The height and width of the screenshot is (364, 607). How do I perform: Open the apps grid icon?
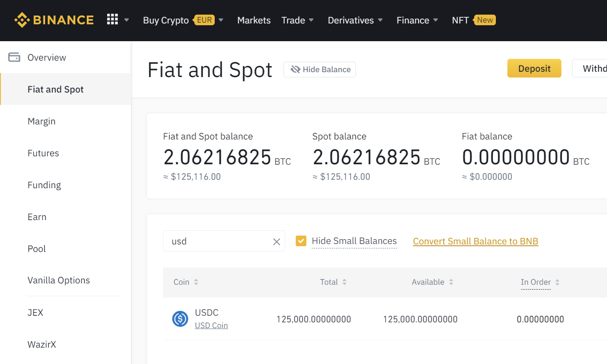pyautogui.click(x=112, y=19)
